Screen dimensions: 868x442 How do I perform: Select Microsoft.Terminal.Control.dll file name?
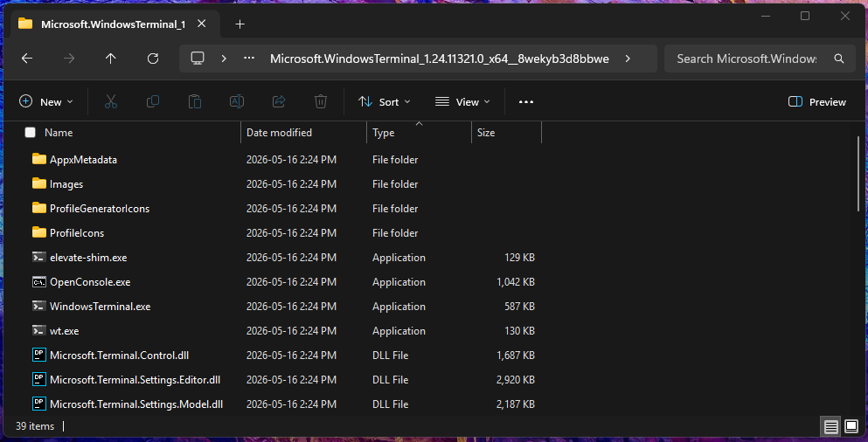point(120,356)
